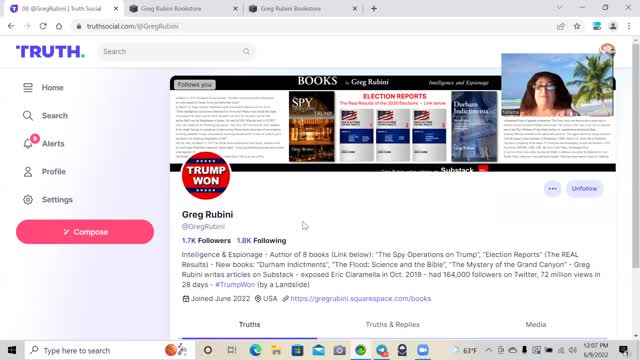Switch to the Truths tab
This screenshot has width=640, height=360.
click(x=249, y=324)
